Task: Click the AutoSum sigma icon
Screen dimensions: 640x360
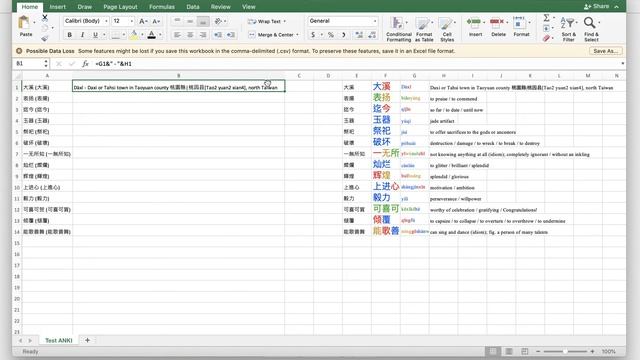Action: click(x=546, y=17)
